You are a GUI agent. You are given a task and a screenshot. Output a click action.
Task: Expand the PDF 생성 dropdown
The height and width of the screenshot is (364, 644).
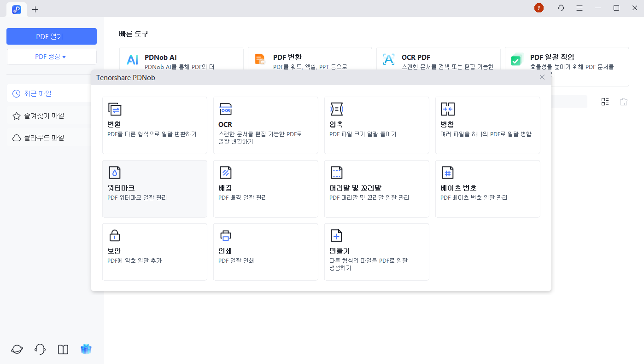click(x=52, y=56)
